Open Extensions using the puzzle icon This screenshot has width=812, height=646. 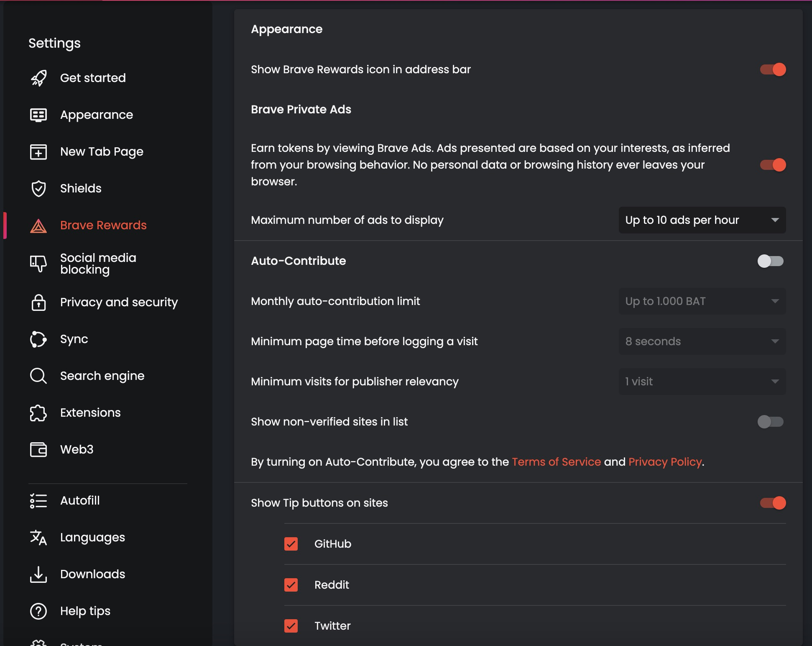click(x=38, y=413)
